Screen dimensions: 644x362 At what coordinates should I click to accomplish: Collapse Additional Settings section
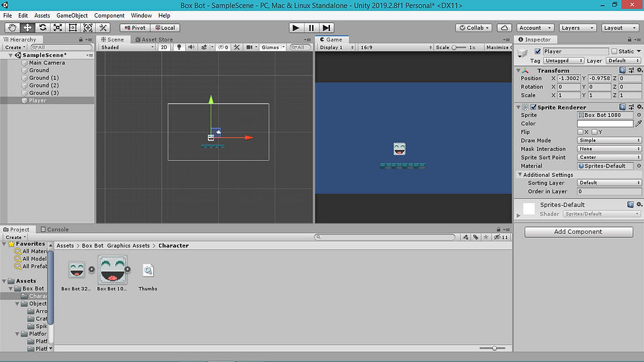point(520,175)
